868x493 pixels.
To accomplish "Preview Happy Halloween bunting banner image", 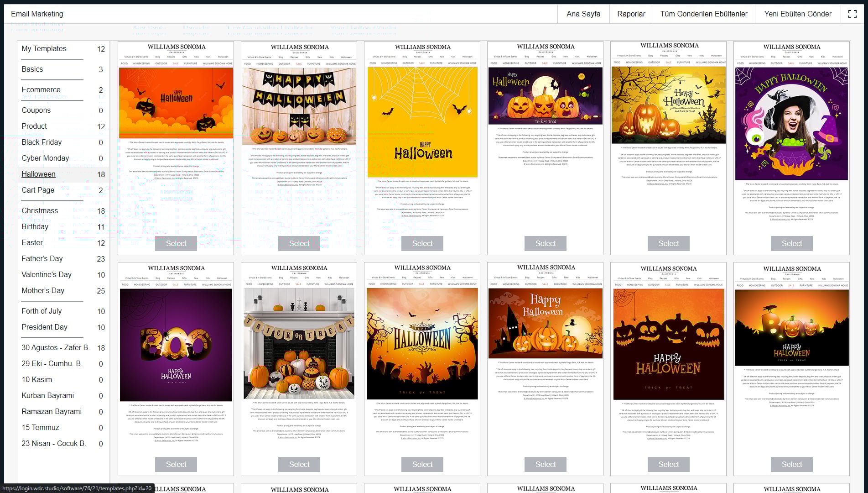I will point(299,106).
